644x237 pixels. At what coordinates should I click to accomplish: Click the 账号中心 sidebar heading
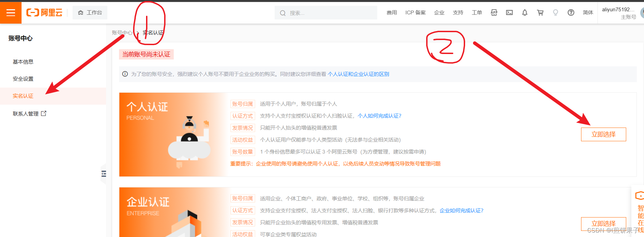20,38
